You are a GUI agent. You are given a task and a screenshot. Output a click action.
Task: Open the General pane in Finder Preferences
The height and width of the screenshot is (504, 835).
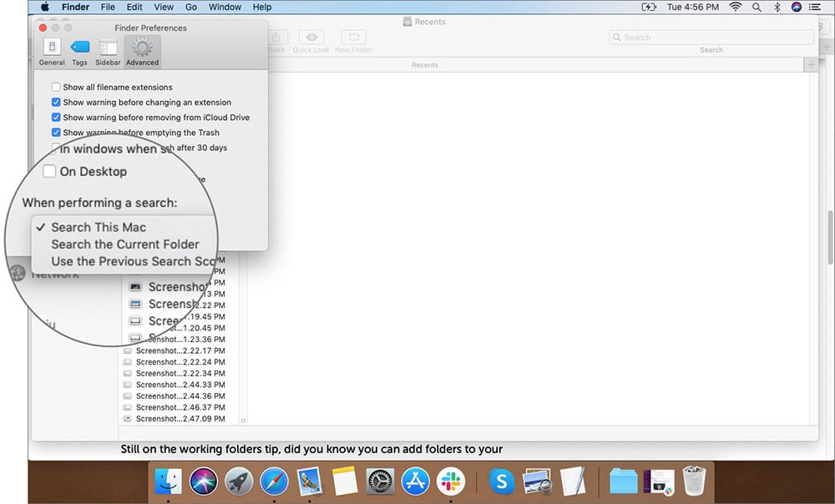point(51,48)
